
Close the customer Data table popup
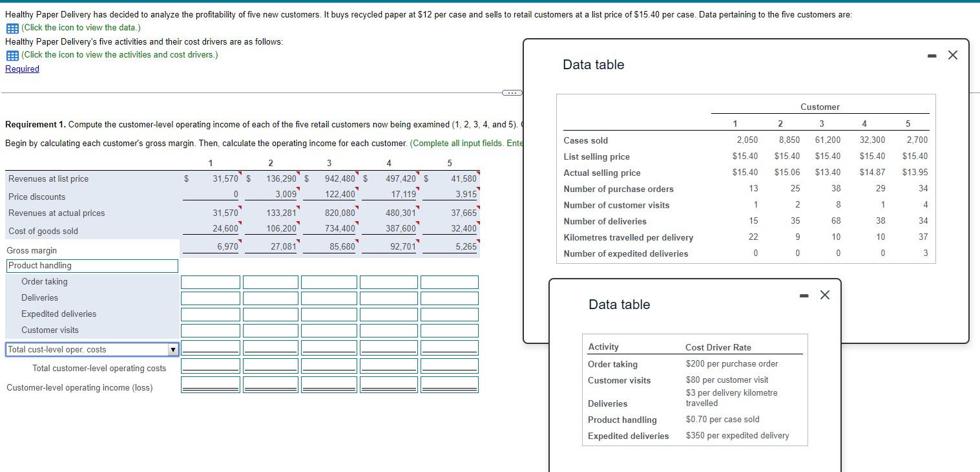[952, 55]
